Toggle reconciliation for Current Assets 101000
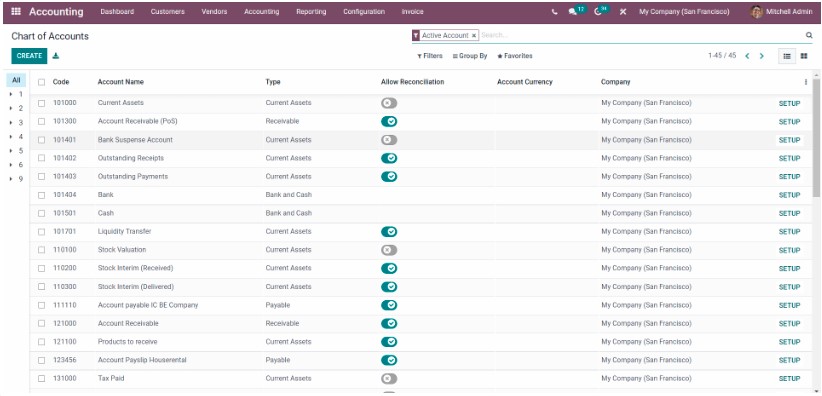Screen dimensions: 822x396 [x=389, y=103]
